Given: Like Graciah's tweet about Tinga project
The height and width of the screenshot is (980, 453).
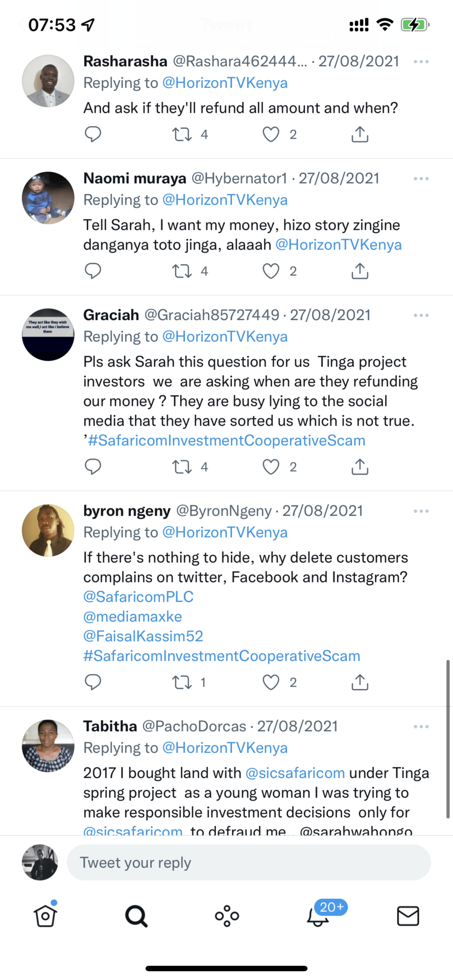Looking at the screenshot, I should coord(271,467).
